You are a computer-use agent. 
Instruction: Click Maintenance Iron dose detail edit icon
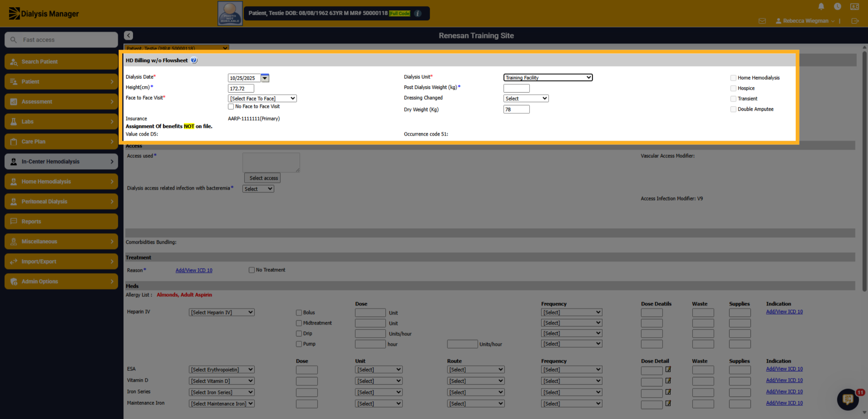coord(668,403)
